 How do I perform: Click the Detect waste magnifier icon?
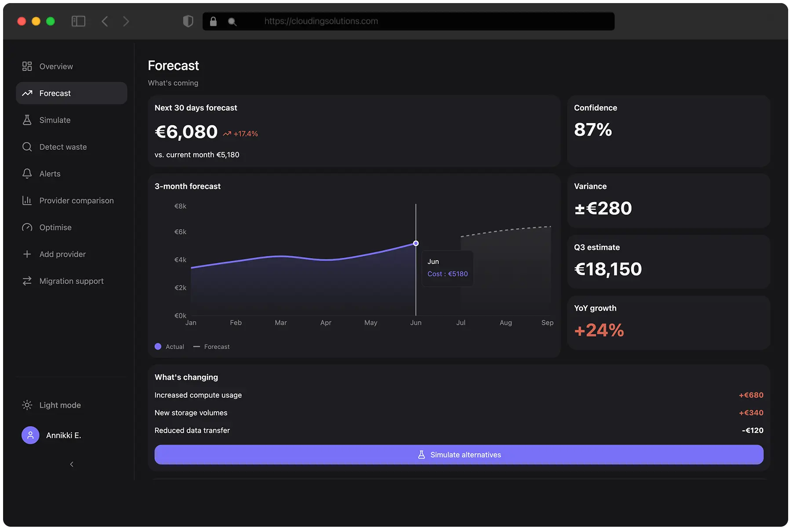click(27, 146)
